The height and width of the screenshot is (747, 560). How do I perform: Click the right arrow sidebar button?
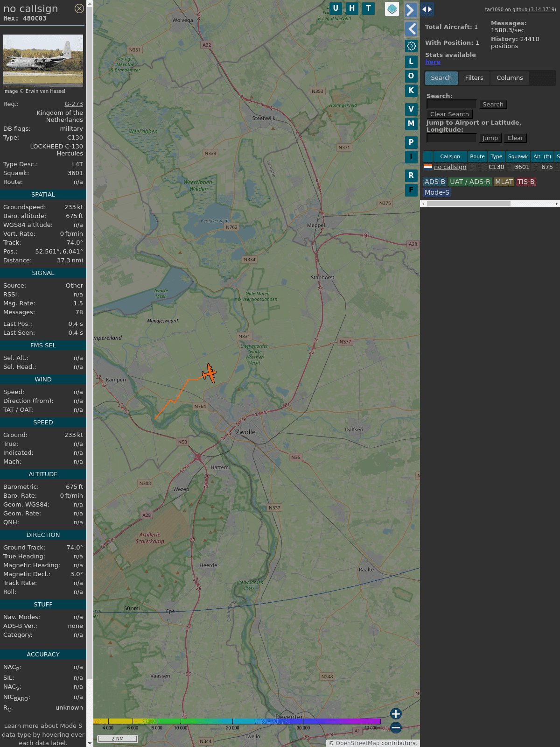(411, 10)
